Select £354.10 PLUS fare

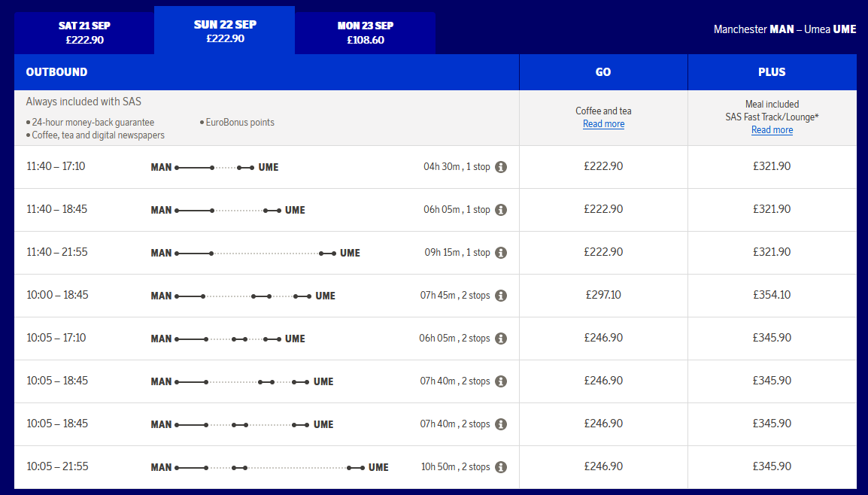(x=772, y=295)
